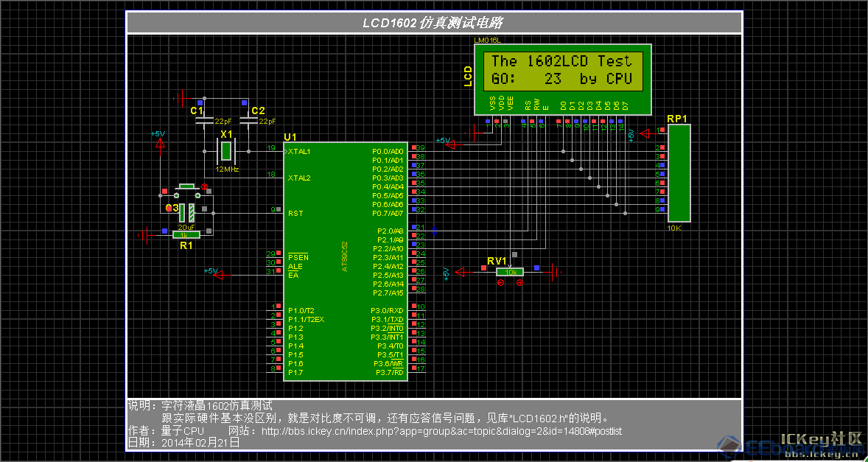868x462 pixels.
Task: Click the VEE pin label on LCD
Action: tap(510, 103)
